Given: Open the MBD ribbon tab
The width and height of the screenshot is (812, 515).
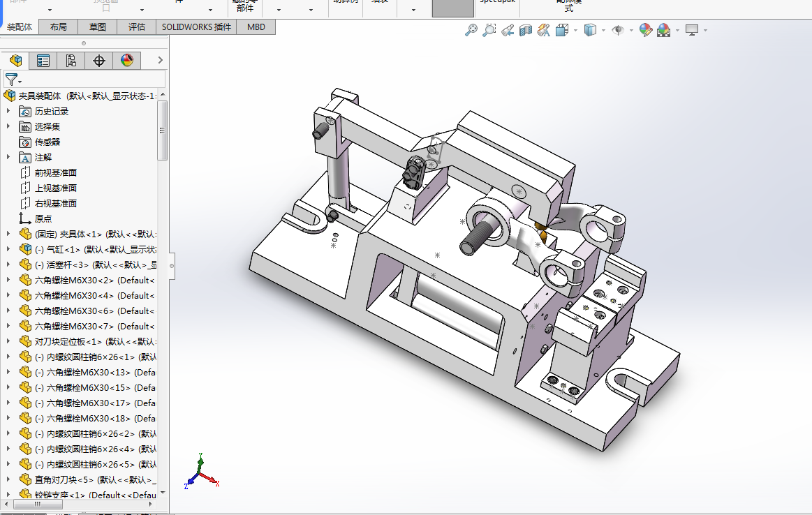Looking at the screenshot, I should tap(256, 27).
